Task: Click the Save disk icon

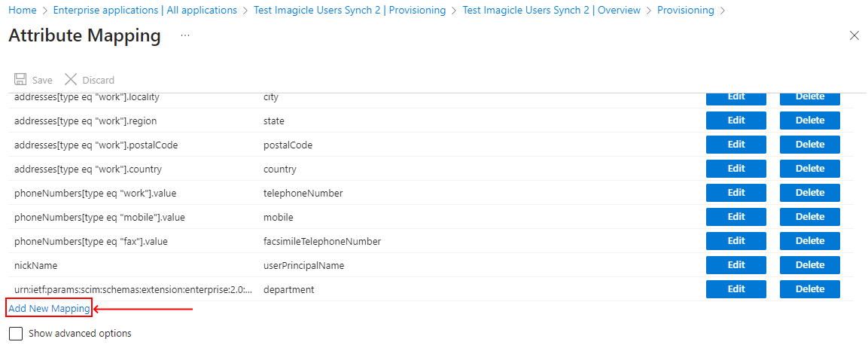Action: click(x=20, y=80)
